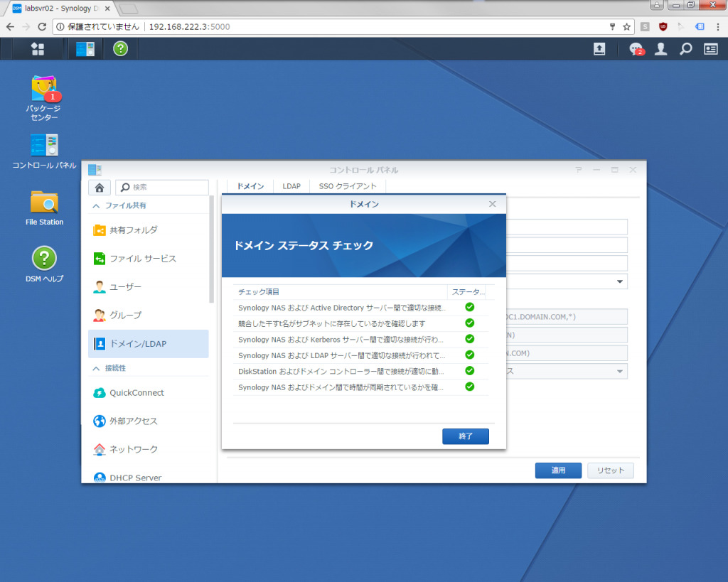Click the green check for Active Directory row
Screen dimensions: 728x582
(x=469, y=307)
